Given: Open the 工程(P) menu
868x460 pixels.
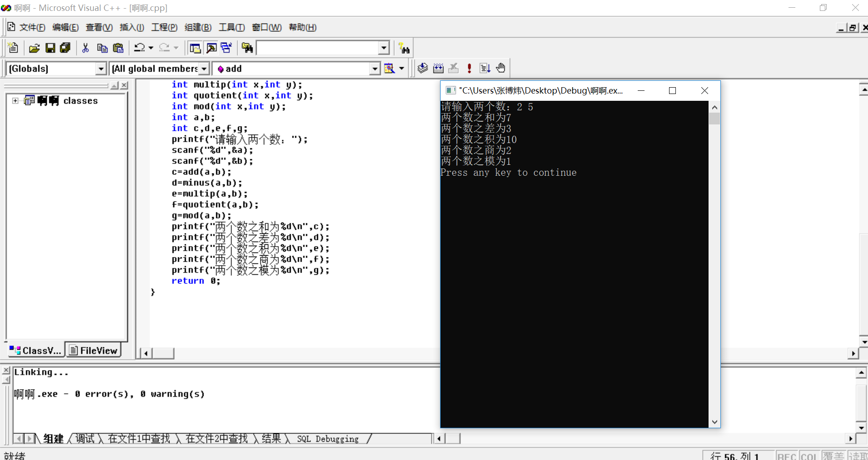Looking at the screenshot, I should point(164,28).
